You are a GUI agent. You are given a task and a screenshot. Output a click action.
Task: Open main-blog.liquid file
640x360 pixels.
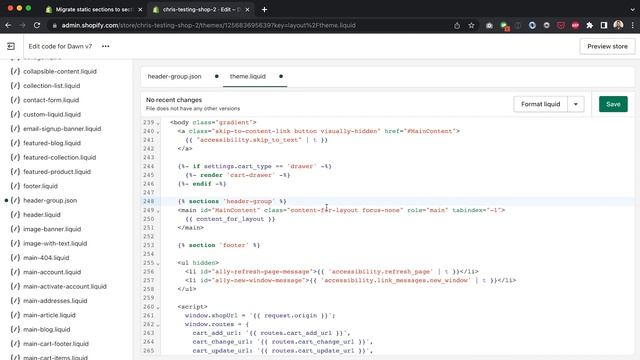coord(47,329)
